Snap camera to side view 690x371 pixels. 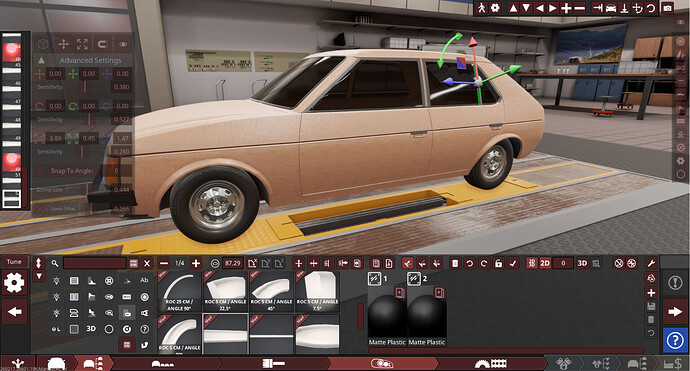(x=597, y=8)
